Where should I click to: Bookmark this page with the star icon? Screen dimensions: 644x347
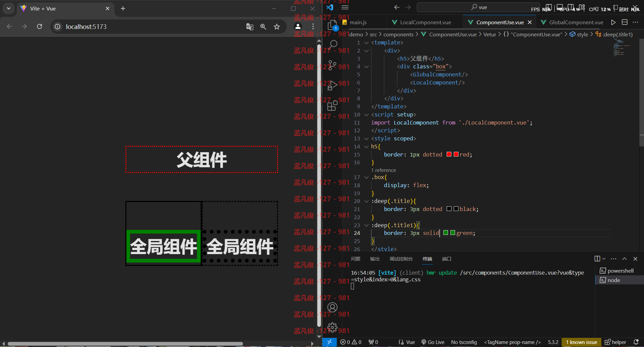point(277,27)
